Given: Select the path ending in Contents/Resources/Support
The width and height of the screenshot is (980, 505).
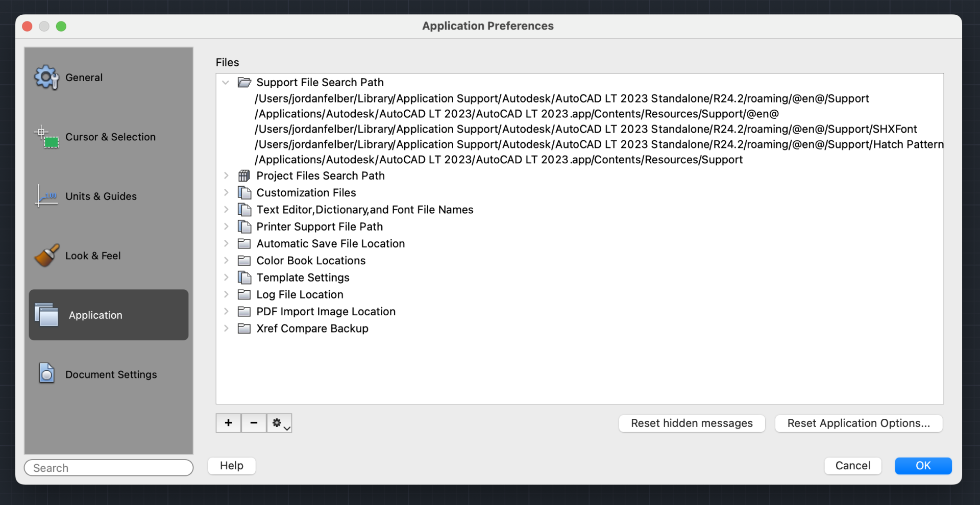Looking at the screenshot, I should [499, 160].
